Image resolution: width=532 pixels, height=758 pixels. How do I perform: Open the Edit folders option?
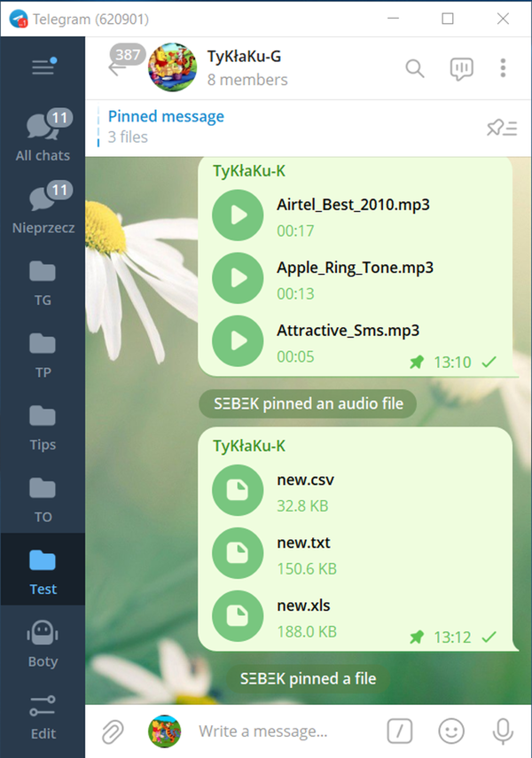click(x=43, y=716)
